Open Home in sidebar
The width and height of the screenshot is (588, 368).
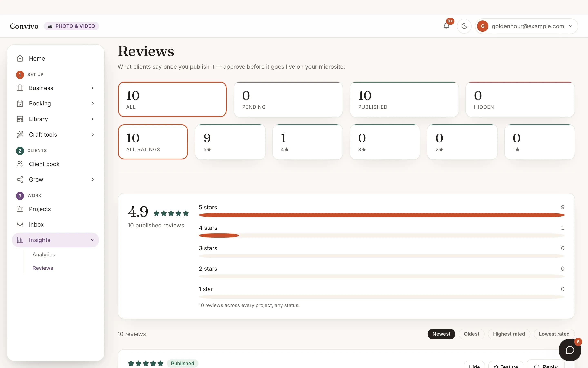pyautogui.click(x=55, y=58)
